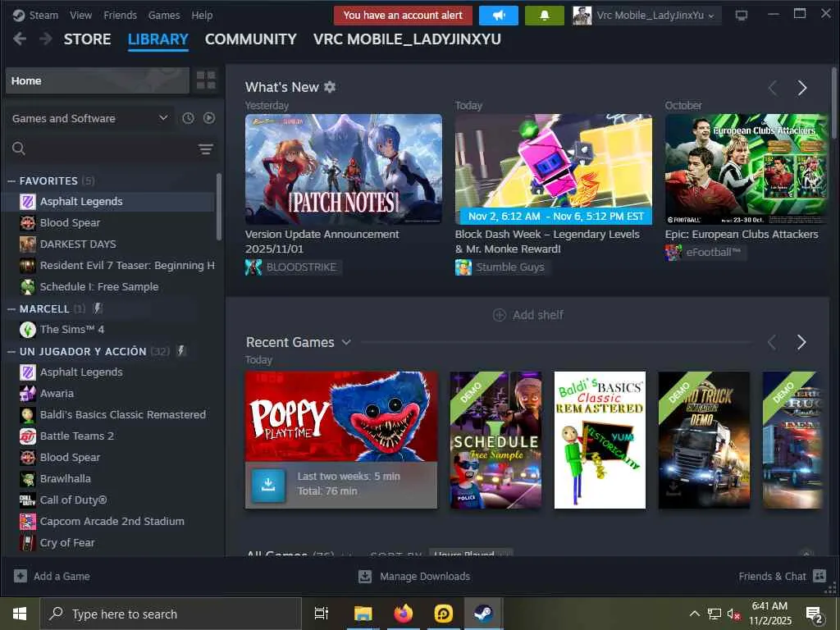This screenshot has height=630, width=840.
Task: Open the Schedule I Free Sample cover
Action: coord(495,440)
